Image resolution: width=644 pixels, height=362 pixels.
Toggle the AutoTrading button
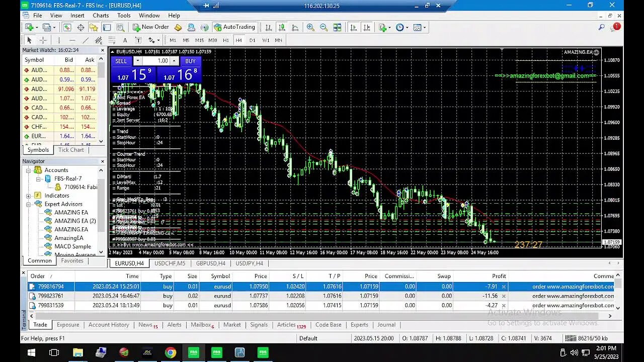(234, 27)
